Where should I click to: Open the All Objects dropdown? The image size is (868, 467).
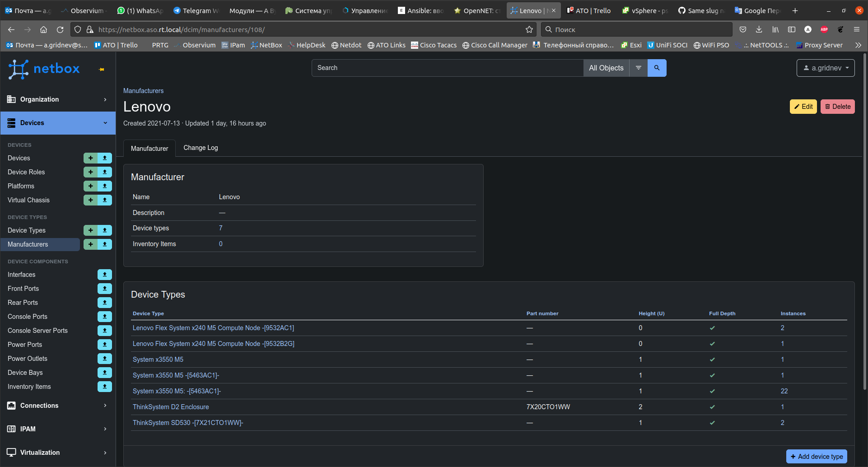pos(606,68)
